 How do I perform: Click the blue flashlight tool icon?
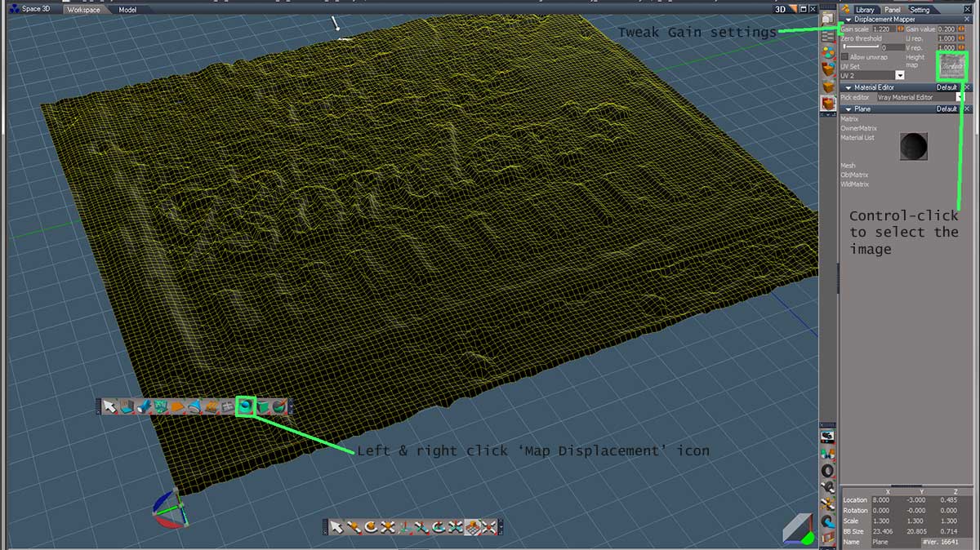click(145, 406)
